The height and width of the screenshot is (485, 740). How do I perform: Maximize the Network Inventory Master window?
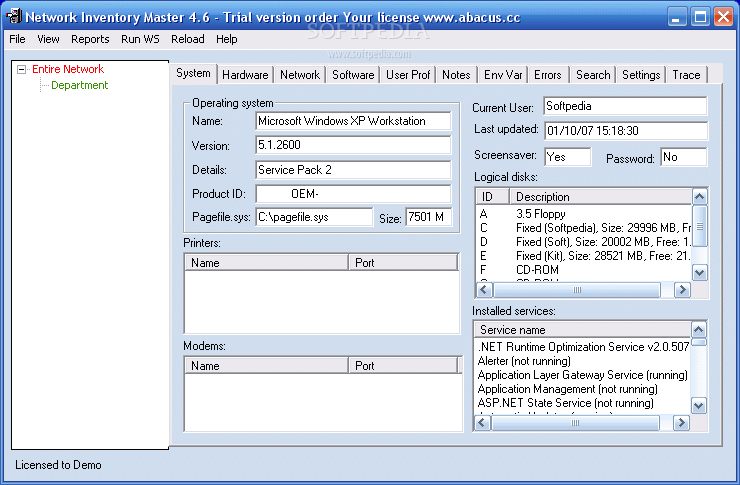pyautogui.click(x=700, y=17)
